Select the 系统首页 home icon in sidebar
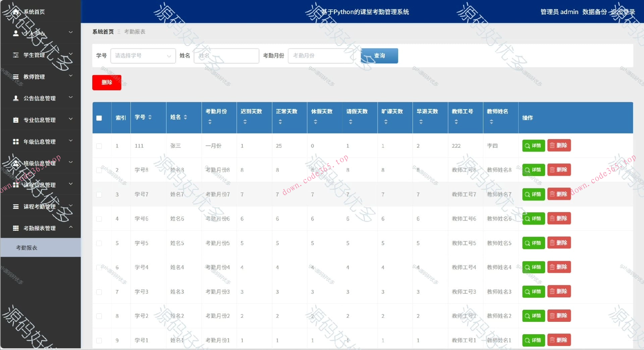 (x=16, y=11)
